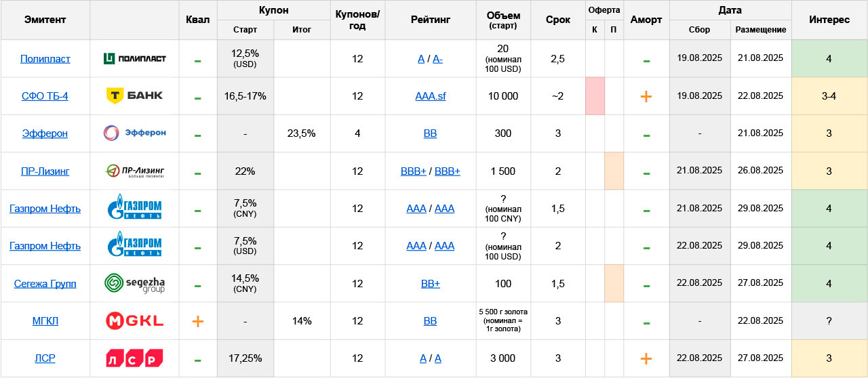Click the 16,5-17% coupon cell
This screenshot has width=868, height=378.
tap(245, 96)
